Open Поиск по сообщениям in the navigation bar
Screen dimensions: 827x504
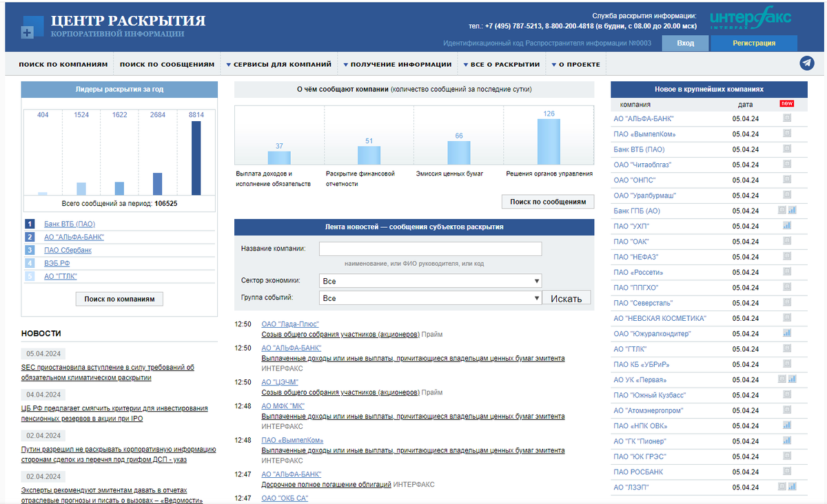167,64
